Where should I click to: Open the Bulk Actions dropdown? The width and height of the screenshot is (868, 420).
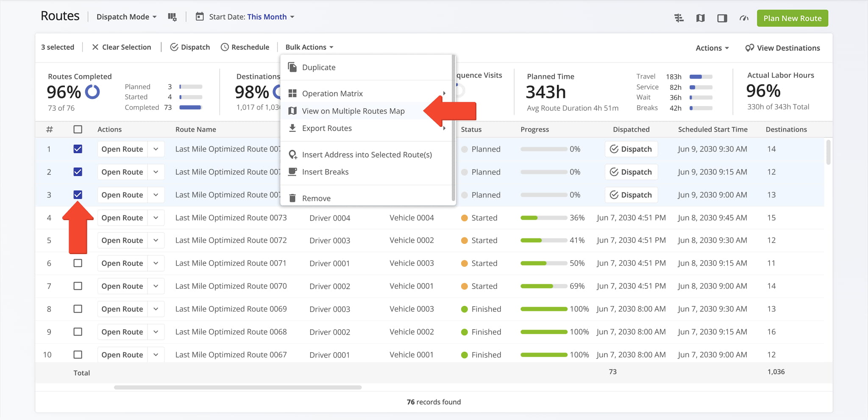(309, 47)
